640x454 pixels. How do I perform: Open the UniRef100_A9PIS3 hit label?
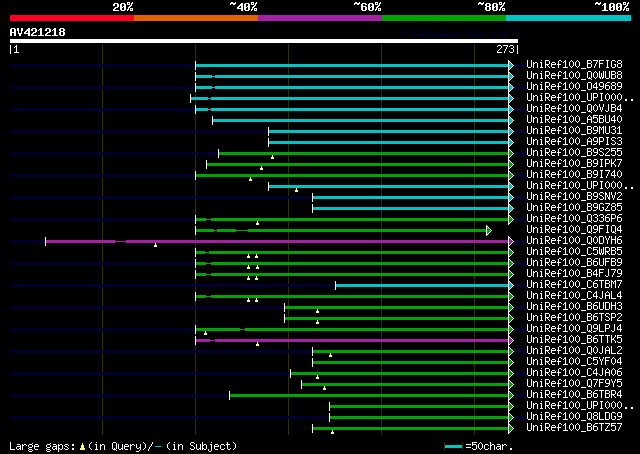pyautogui.click(x=574, y=142)
